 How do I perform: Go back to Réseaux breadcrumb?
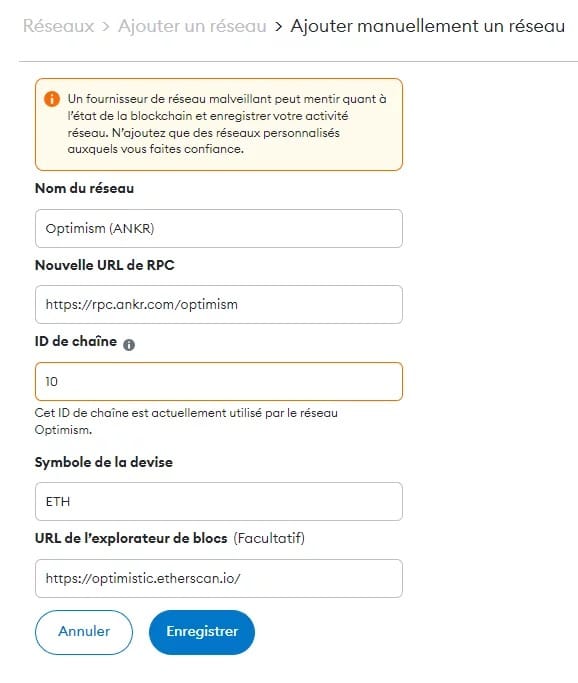58,26
